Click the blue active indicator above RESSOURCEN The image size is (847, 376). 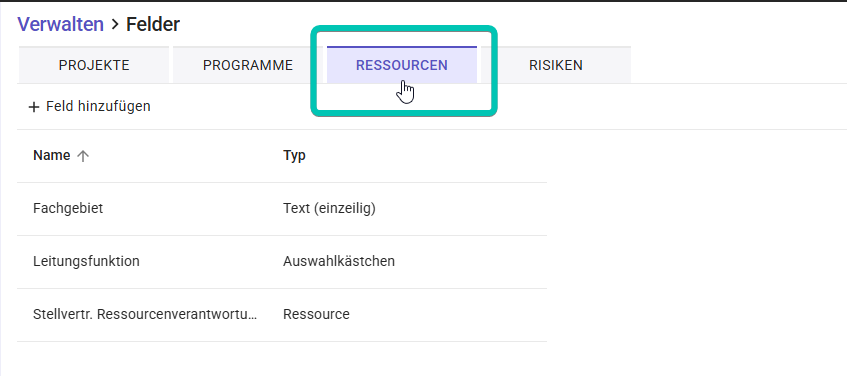coord(402,47)
